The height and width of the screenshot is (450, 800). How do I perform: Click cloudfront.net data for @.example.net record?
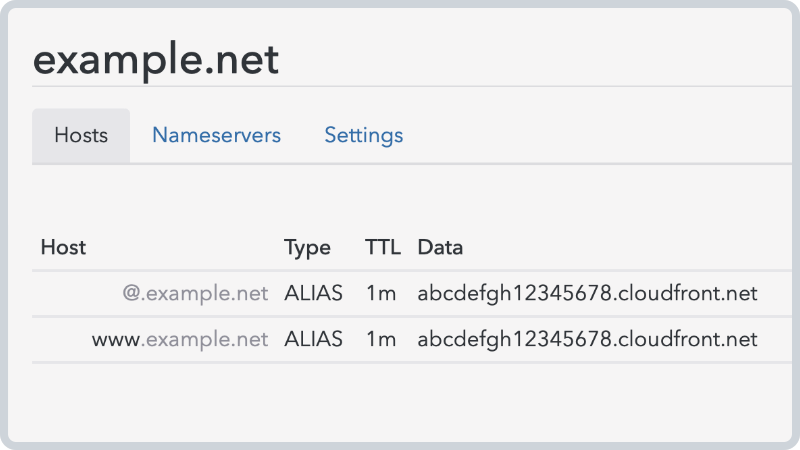(587, 293)
